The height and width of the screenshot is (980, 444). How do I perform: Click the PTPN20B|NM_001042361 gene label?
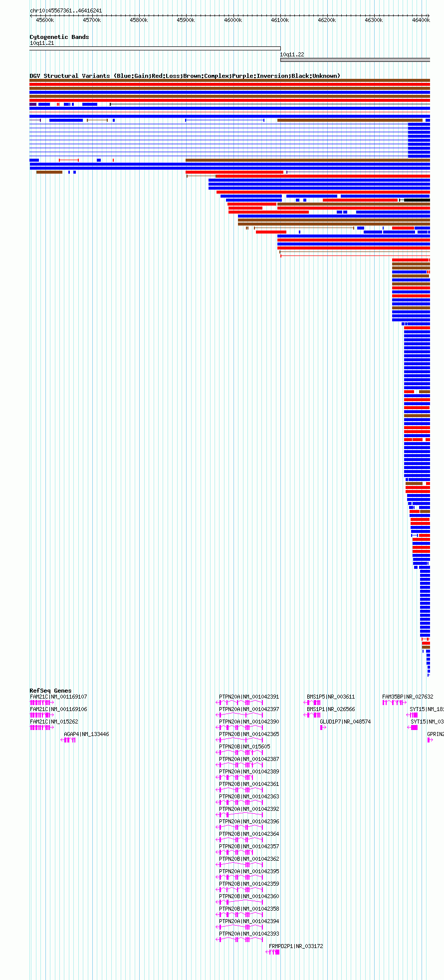[x=249, y=784]
